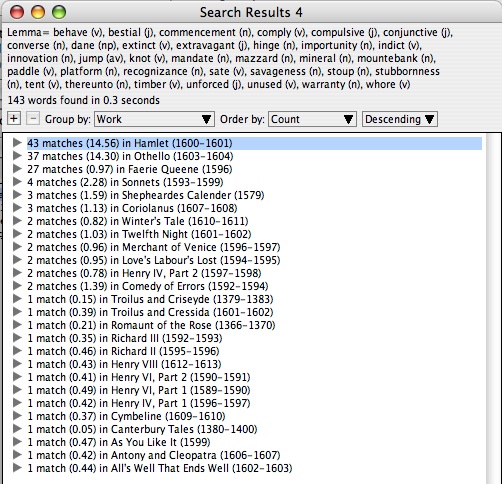Expand the Sonnets disclosure triangle

click(x=17, y=182)
